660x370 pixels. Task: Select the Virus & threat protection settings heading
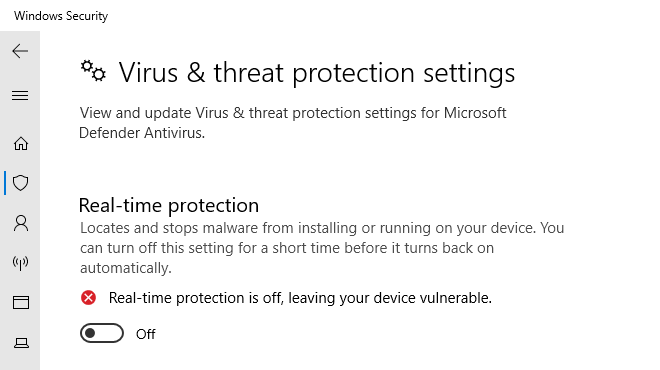(317, 73)
